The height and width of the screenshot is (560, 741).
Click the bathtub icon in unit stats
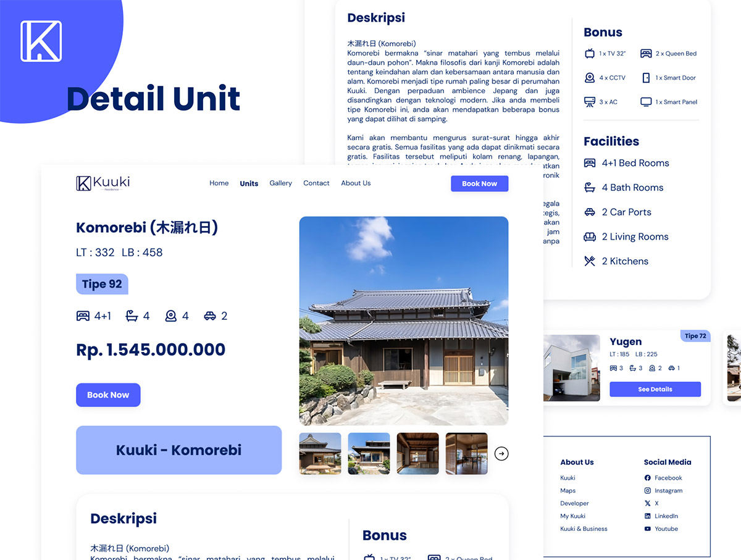pos(132,316)
